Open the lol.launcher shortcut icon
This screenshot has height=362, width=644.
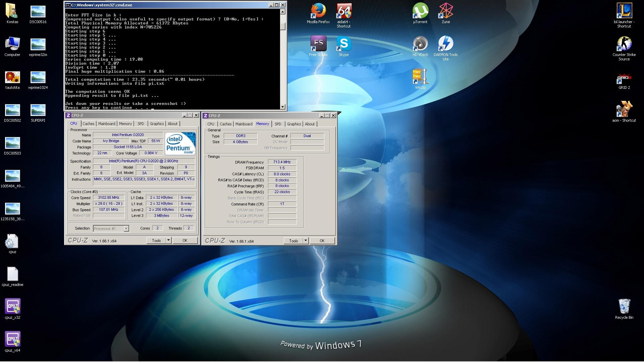pos(624,15)
